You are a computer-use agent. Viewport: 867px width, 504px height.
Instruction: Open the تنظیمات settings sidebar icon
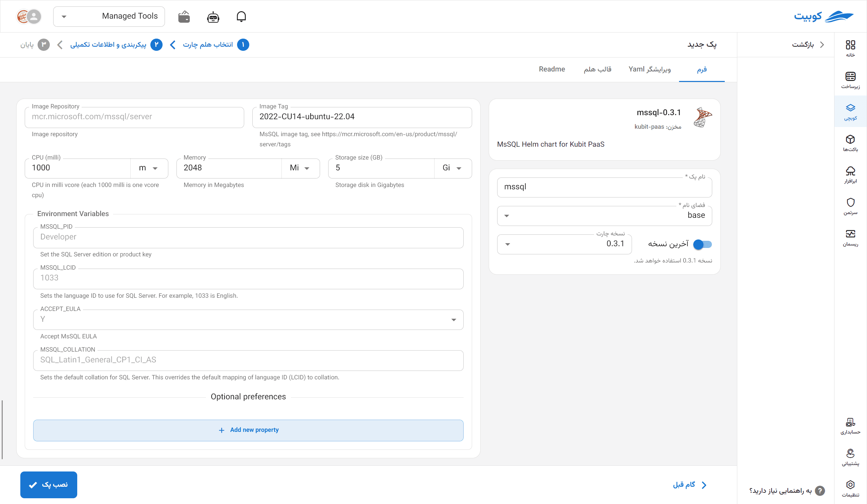click(x=850, y=488)
